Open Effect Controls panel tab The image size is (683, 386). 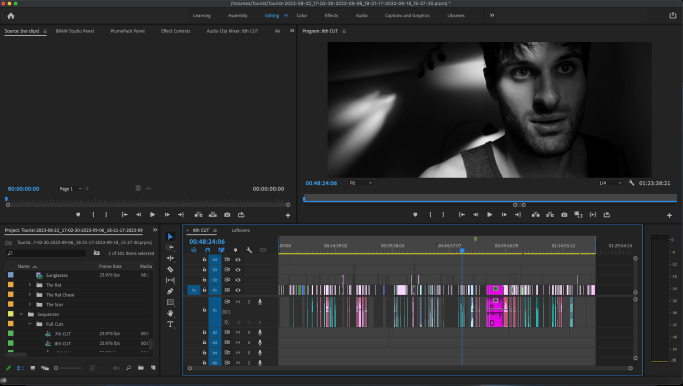pyautogui.click(x=176, y=31)
